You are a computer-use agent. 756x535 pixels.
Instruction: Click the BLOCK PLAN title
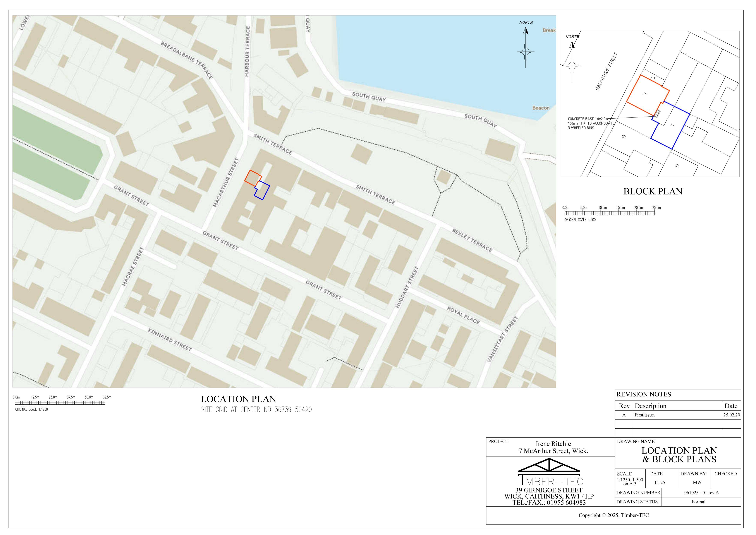coord(653,192)
